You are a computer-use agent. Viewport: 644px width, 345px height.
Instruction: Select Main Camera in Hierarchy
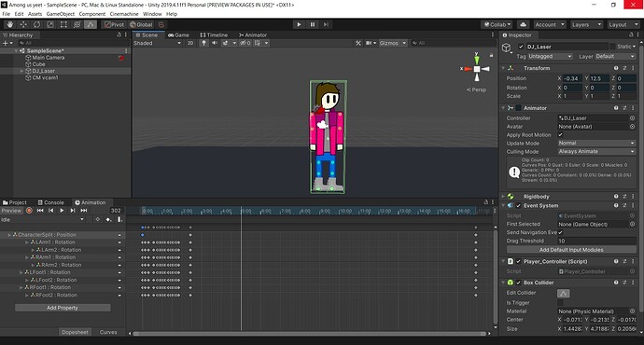[48, 58]
